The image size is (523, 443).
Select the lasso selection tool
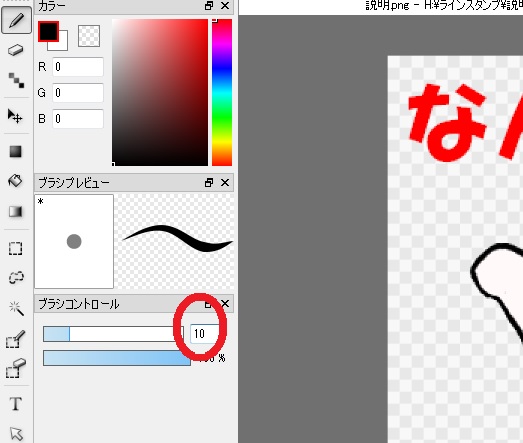[16, 277]
